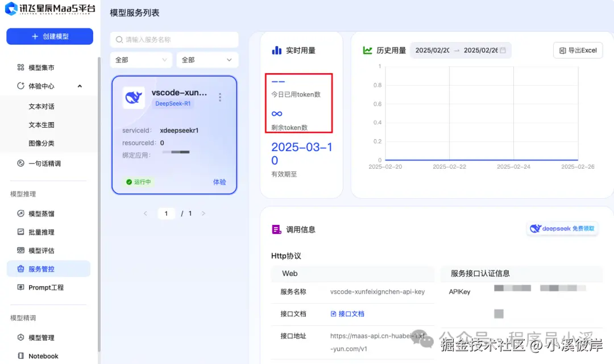
Task: Open the 接口文档 link
Action: (x=348, y=313)
